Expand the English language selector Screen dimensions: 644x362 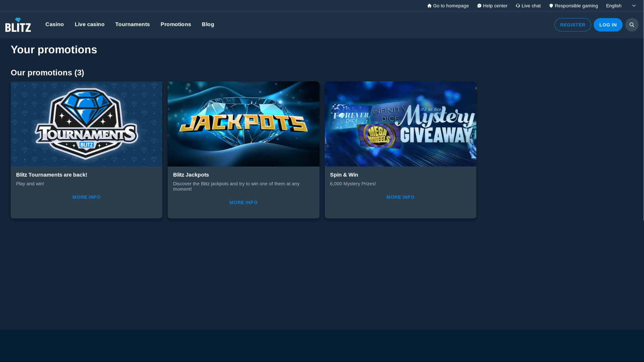[613, 5]
